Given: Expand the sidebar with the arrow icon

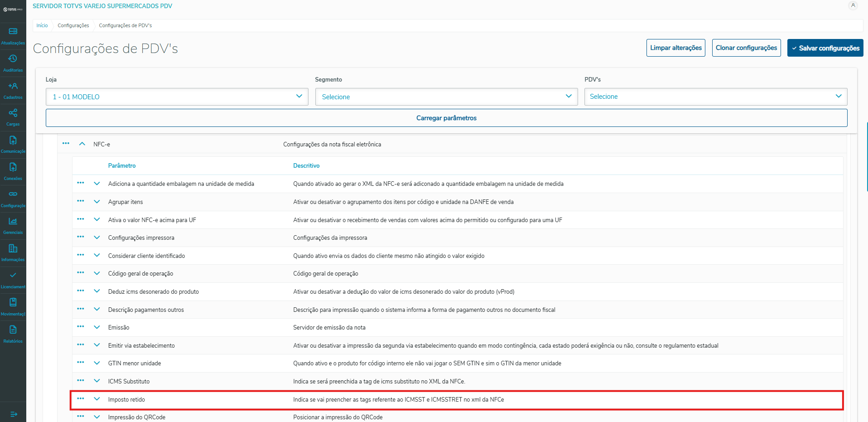Looking at the screenshot, I should pyautogui.click(x=14, y=414).
